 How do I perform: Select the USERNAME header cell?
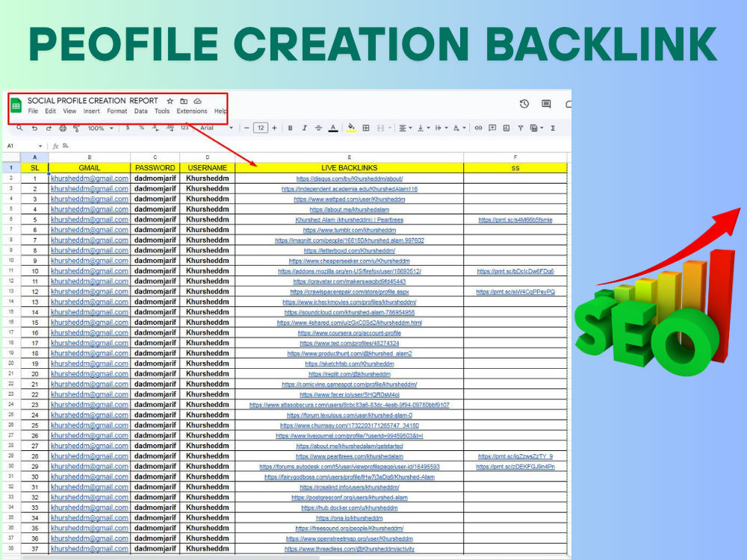207,168
